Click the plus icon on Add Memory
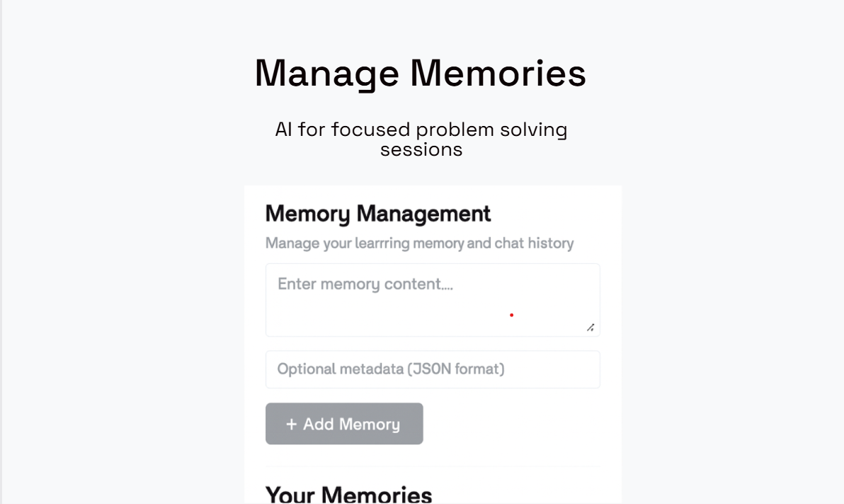 coord(291,424)
